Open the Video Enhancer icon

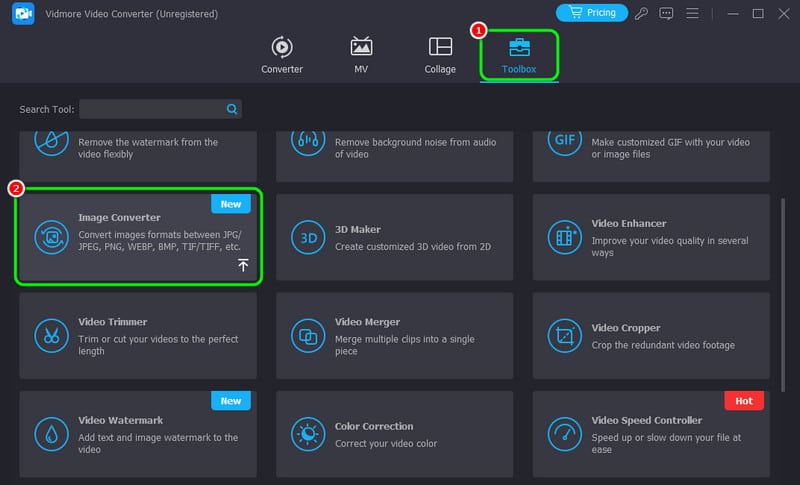(x=563, y=237)
